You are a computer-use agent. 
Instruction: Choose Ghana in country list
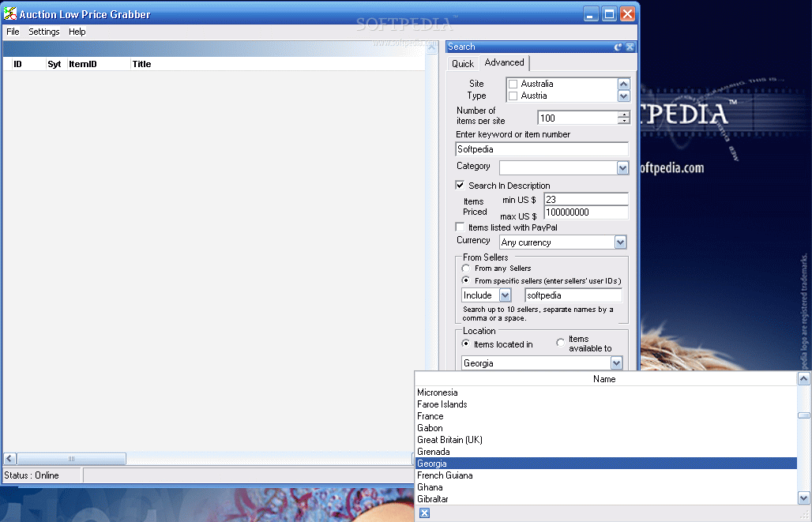pos(606,487)
